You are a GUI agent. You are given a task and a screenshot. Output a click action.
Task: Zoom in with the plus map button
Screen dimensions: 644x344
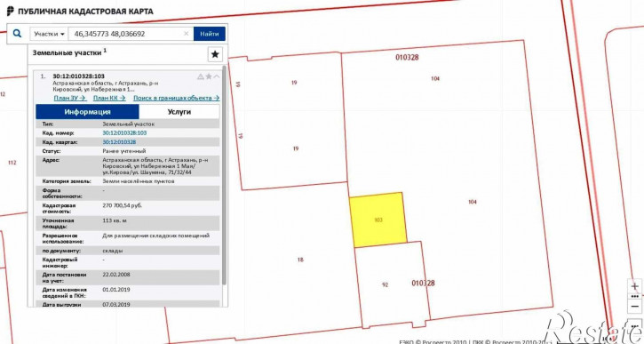click(635, 286)
